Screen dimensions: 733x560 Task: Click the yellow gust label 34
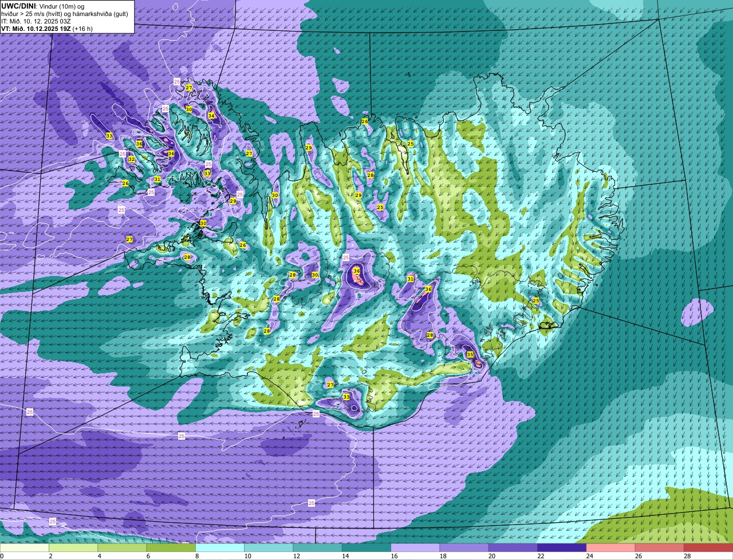tap(211, 116)
